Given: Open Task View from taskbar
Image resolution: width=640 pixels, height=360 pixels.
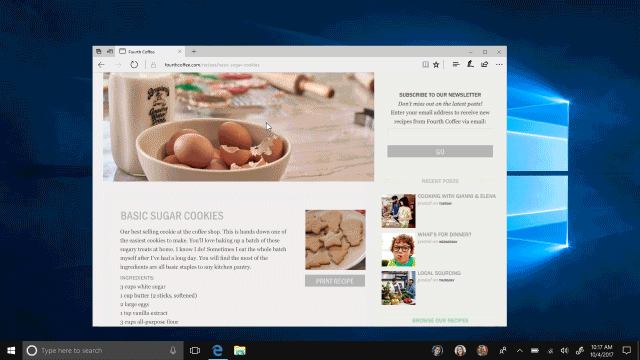Looking at the screenshot, I should tap(195, 350).
